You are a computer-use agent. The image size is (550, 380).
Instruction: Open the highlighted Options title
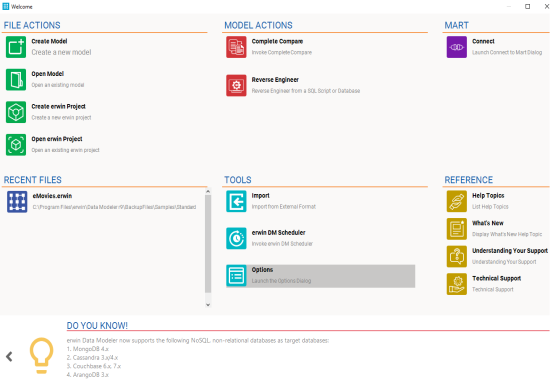(262, 270)
